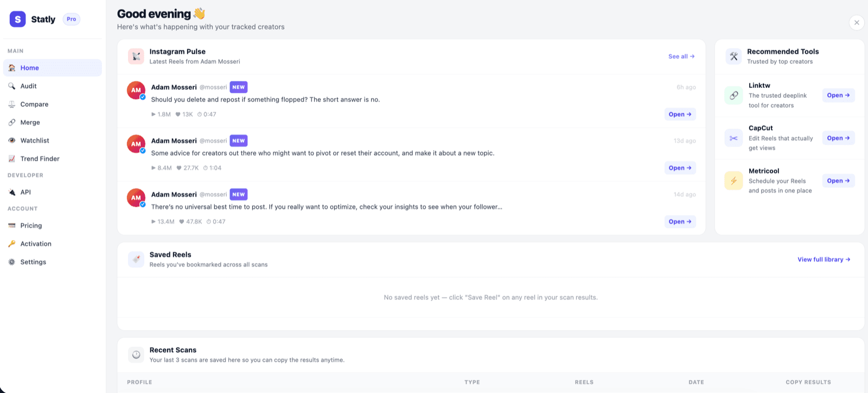
Task: Open the CapCut tool
Action: pos(838,138)
